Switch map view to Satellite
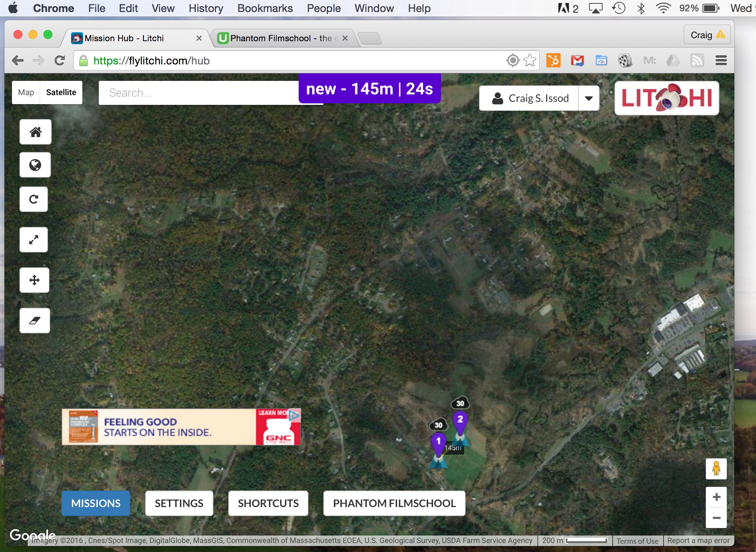The width and height of the screenshot is (756, 552). (x=61, y=92)
